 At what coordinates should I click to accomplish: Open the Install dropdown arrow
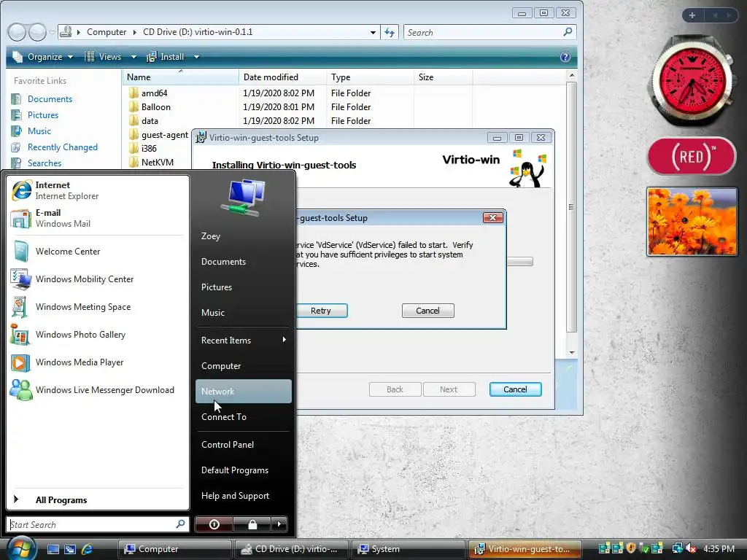point(196,57)
